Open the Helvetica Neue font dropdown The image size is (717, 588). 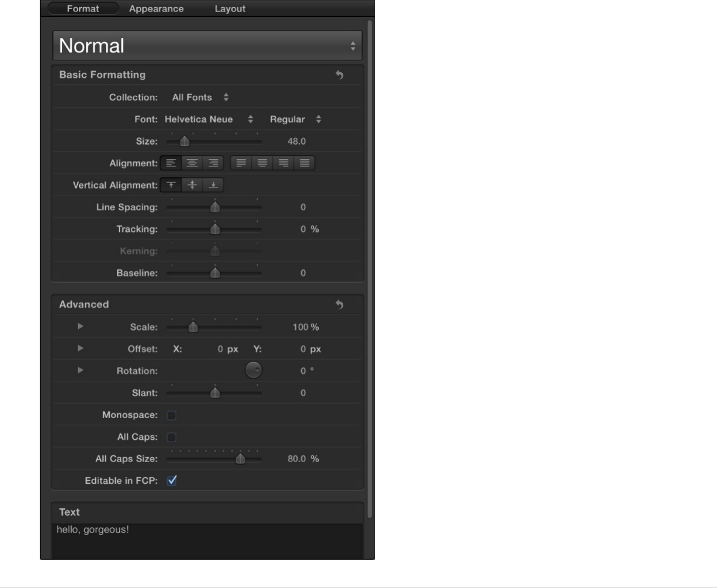(209, 119)
